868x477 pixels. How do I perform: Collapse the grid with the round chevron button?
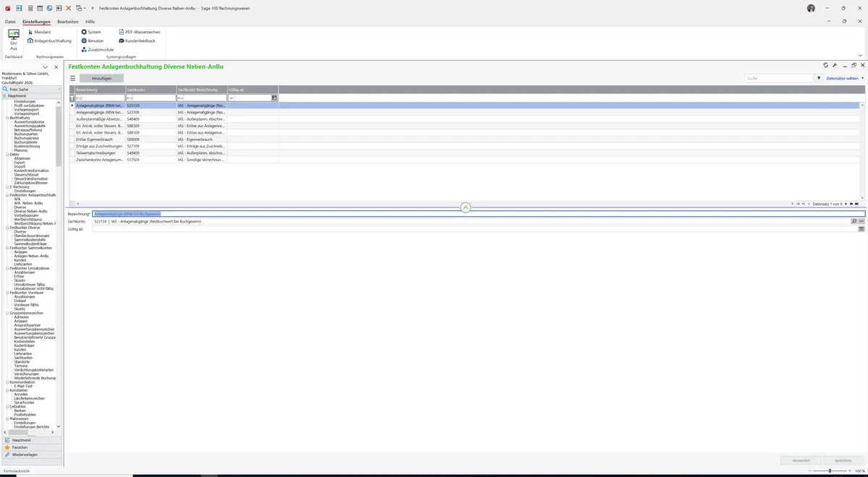pos(465,207)
